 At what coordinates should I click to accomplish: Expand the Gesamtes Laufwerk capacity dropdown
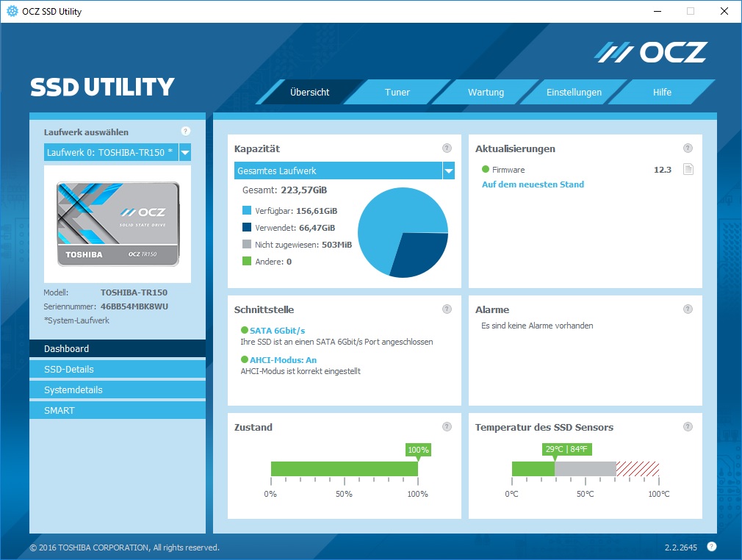click(448, 171)
